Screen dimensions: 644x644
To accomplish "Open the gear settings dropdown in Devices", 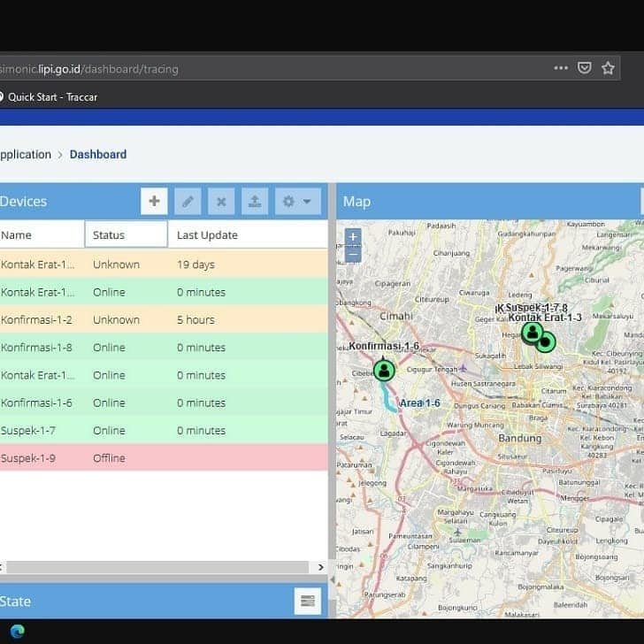I will click(296, 202).
